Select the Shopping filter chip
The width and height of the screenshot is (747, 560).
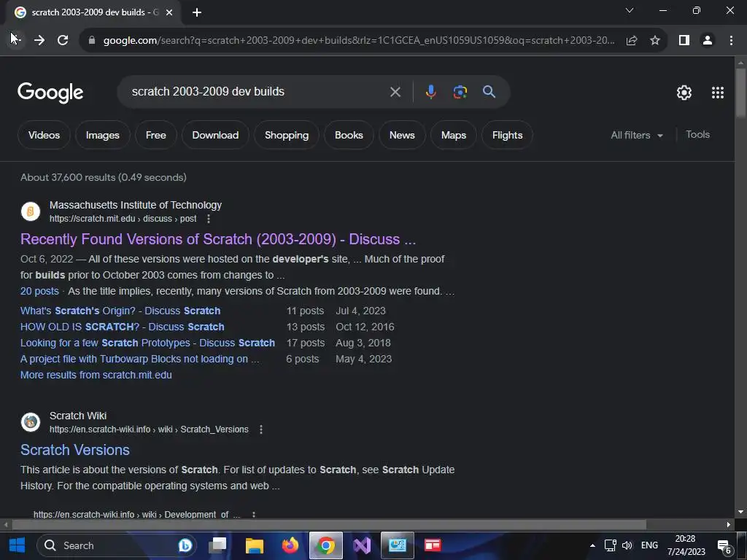[286, 135]
